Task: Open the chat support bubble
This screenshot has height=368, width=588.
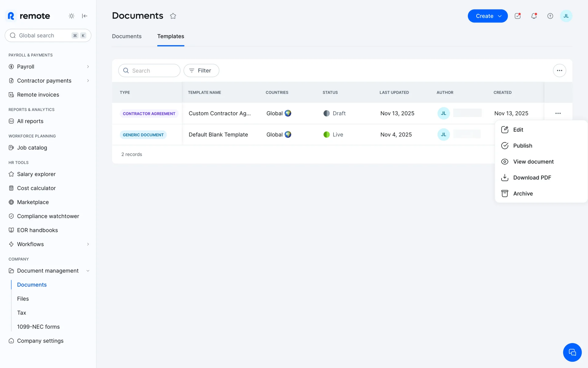Action: [x=572, y=352]
